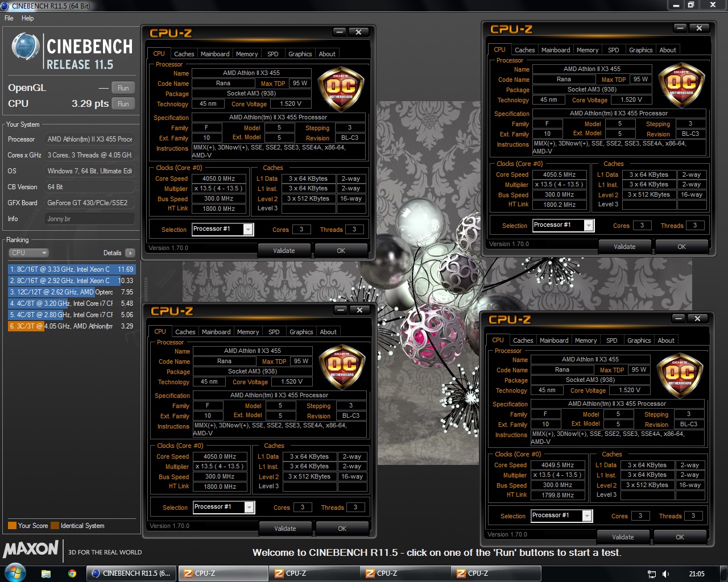Expand Processor #1 dropdown in CPU-Z showing 4050.5 MHz
This screenshot has height=582, width=728.
pyautogui.click(x=589, y=225)
